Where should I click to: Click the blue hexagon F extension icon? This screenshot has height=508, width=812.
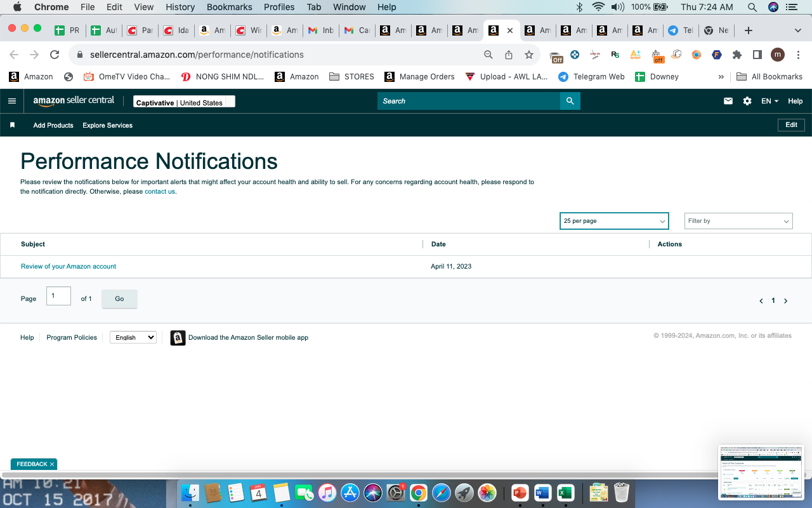[717, 55]
